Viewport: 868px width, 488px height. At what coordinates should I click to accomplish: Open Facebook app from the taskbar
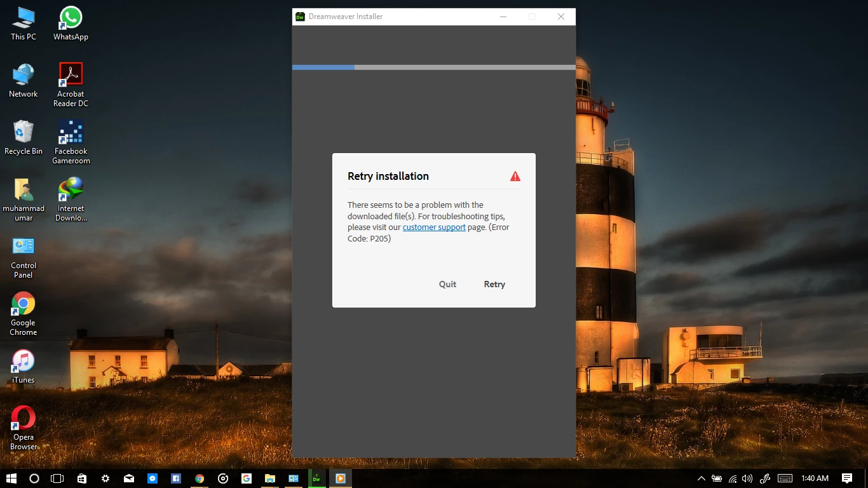pos(176,478)
